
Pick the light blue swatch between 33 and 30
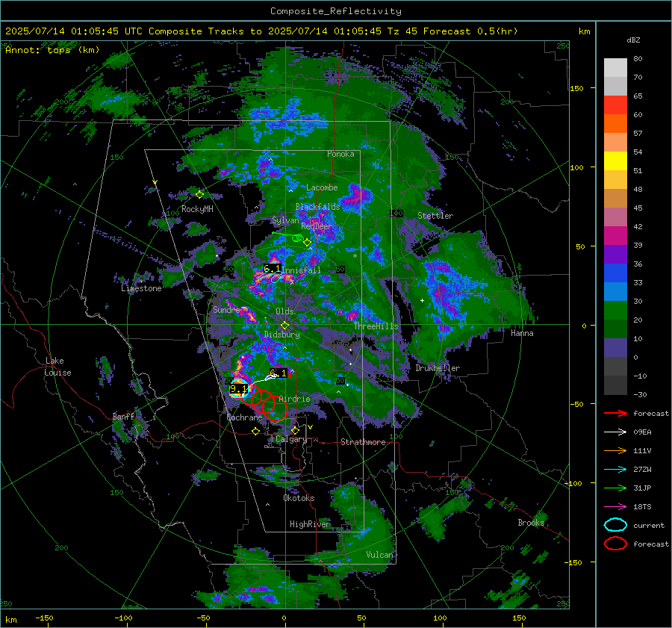click(615, 292)
